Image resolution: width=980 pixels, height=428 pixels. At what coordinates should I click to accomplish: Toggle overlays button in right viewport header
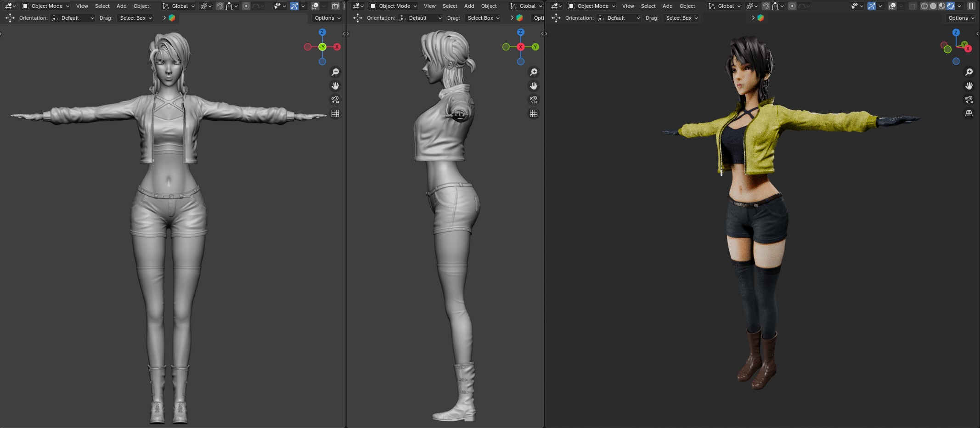(x=892, y=6)
